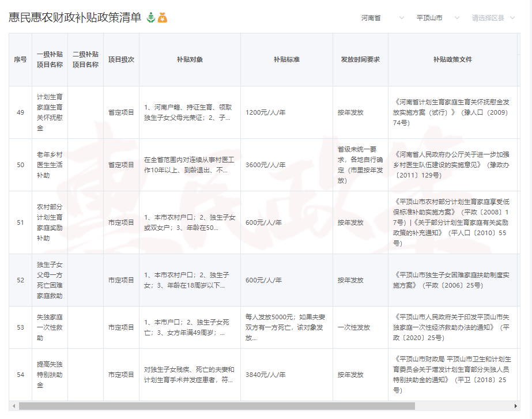Screen dimensions: 532x419
Task: Click 市定项目 in row 53
Action: coord(121,327)
